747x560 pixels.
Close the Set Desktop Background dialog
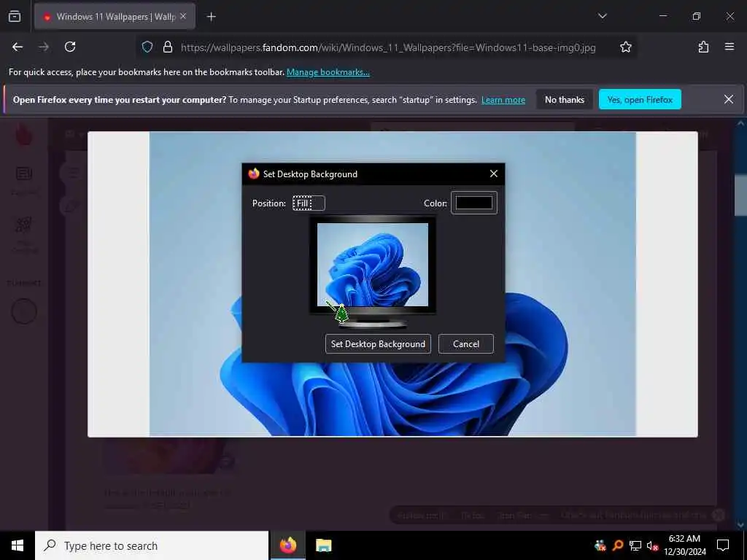pos(494,174)
